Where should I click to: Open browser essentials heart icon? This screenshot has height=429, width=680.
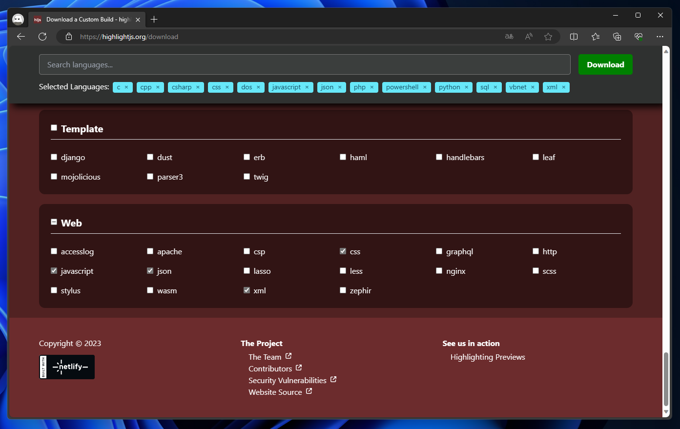[638, 37]
